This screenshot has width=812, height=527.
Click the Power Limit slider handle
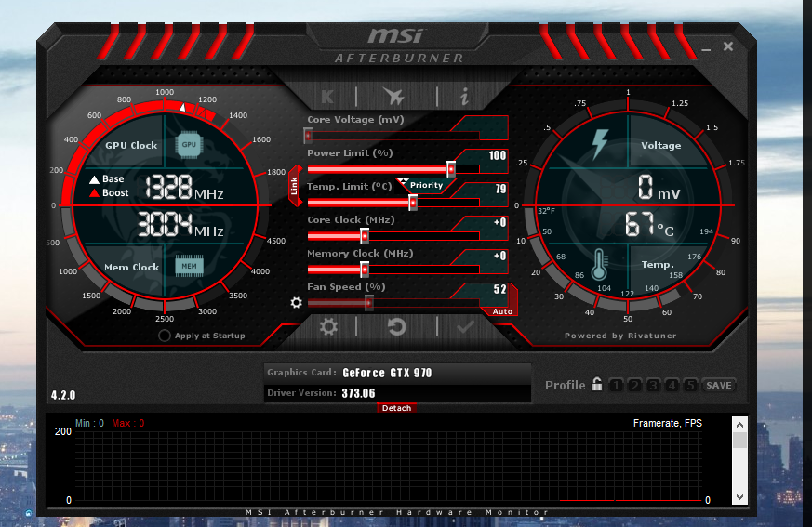coord(451,169)
